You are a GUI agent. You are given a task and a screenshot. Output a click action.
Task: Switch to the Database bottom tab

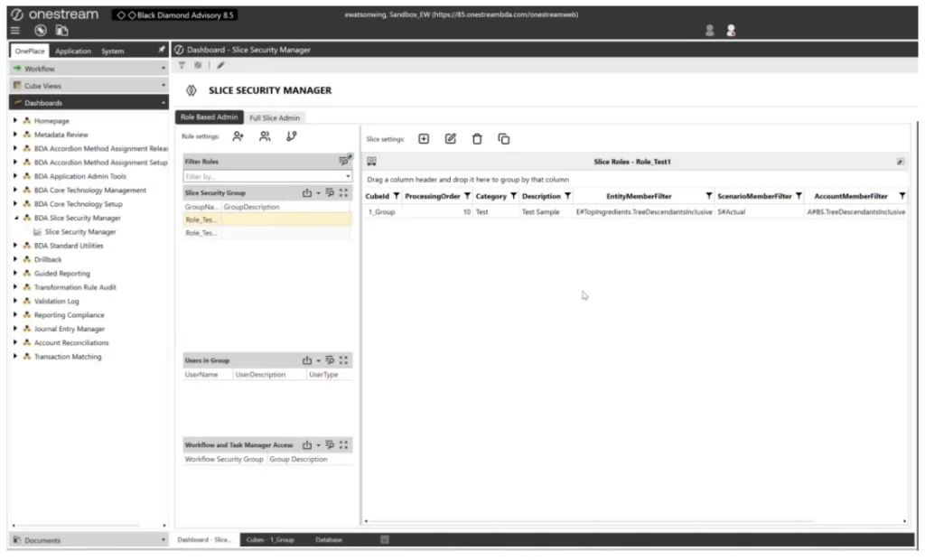tap(329, 540)
